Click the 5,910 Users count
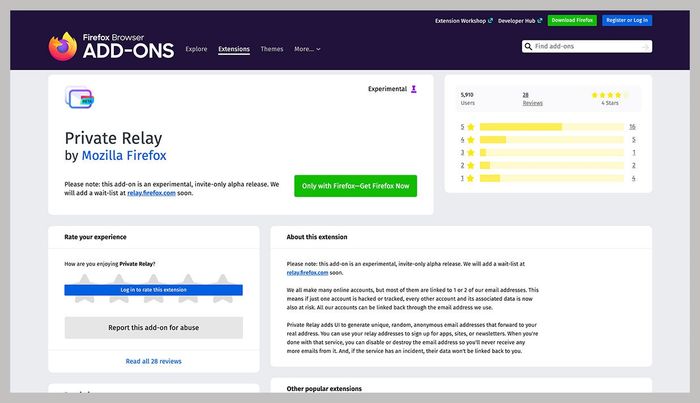 [467, 99]
